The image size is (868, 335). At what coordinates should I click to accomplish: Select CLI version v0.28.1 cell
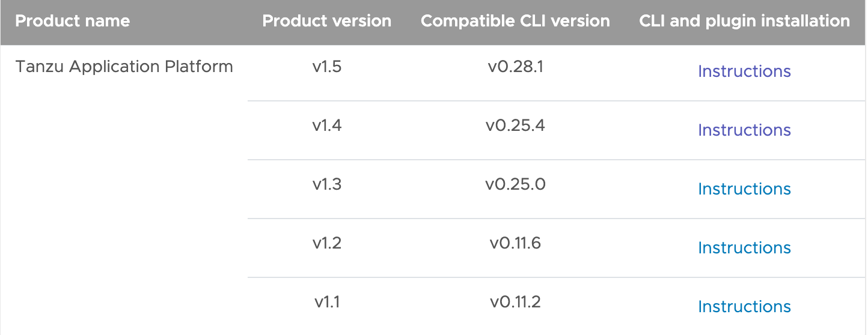[515, 67]
